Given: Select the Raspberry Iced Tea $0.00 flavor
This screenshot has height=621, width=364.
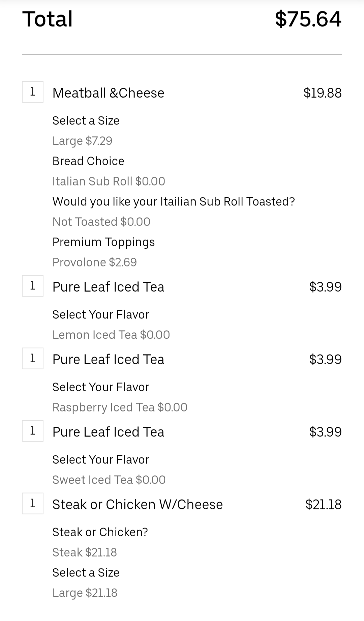Looking at the screenshot, I should 120,407.
